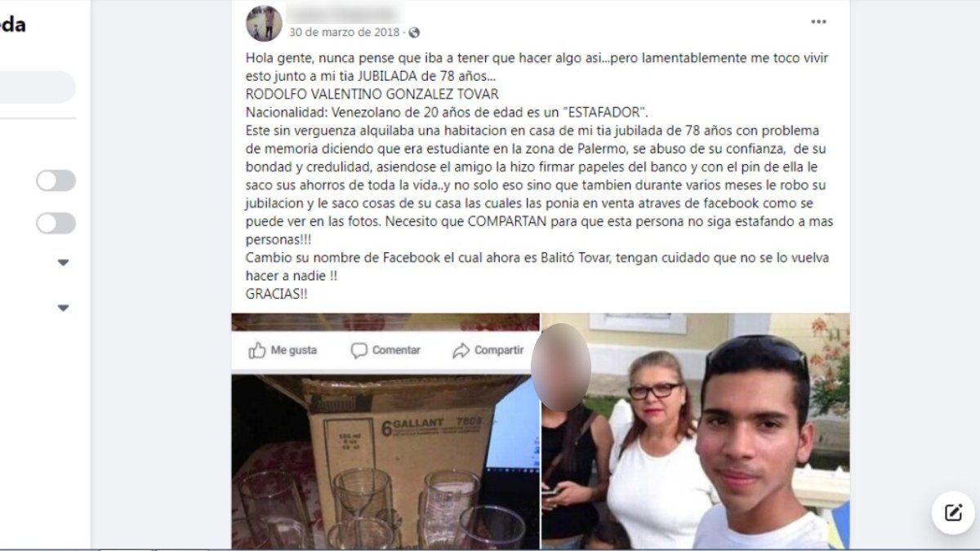Click the Me gusta thumbs-up icon
The height and width of the screenshot is (551, 980).
[x=257, y=350]
